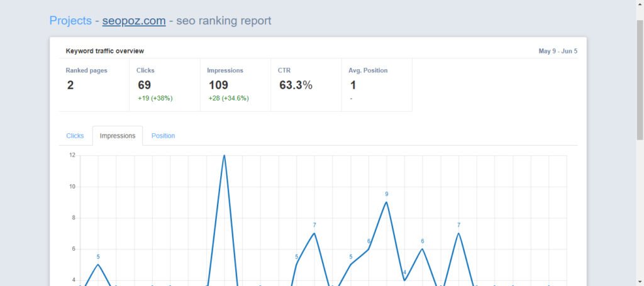The image size is (644, 286).
Task: Open the seopoz.com project link
Action: coord(134,21)
